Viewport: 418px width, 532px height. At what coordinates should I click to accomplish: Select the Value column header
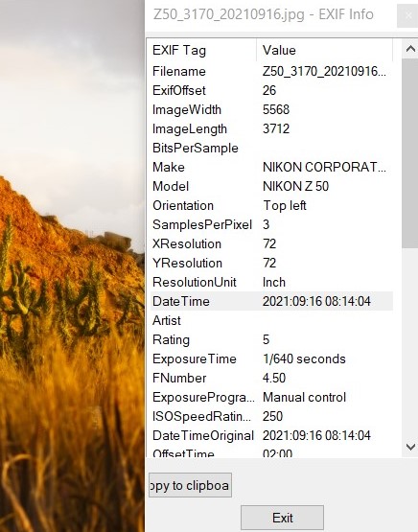click(325, 50)
